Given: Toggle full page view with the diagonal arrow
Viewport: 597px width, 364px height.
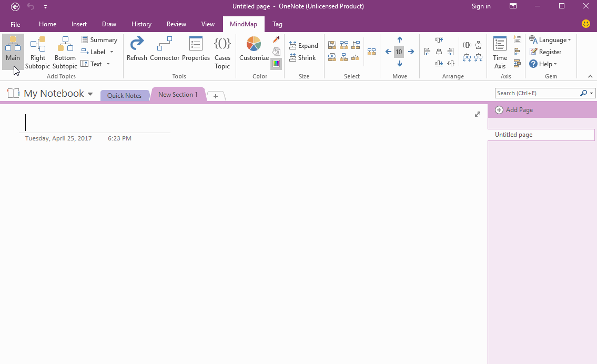Looking at the screenshot, I should click(x=478, y=114).
